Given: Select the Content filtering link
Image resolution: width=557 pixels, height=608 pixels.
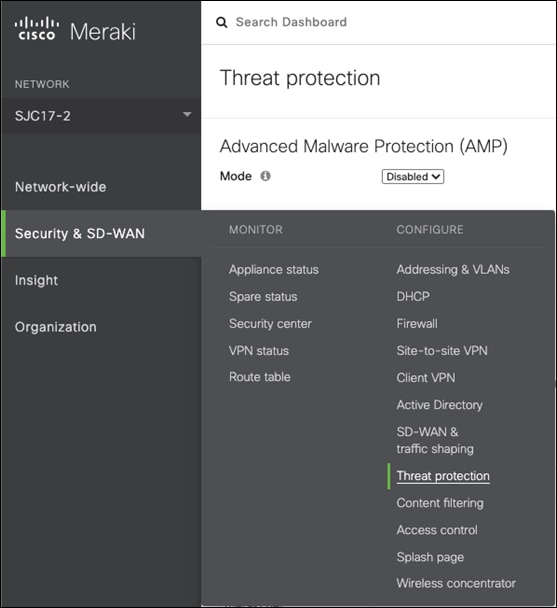Looking at the screenshot, I should pos(440,503).
